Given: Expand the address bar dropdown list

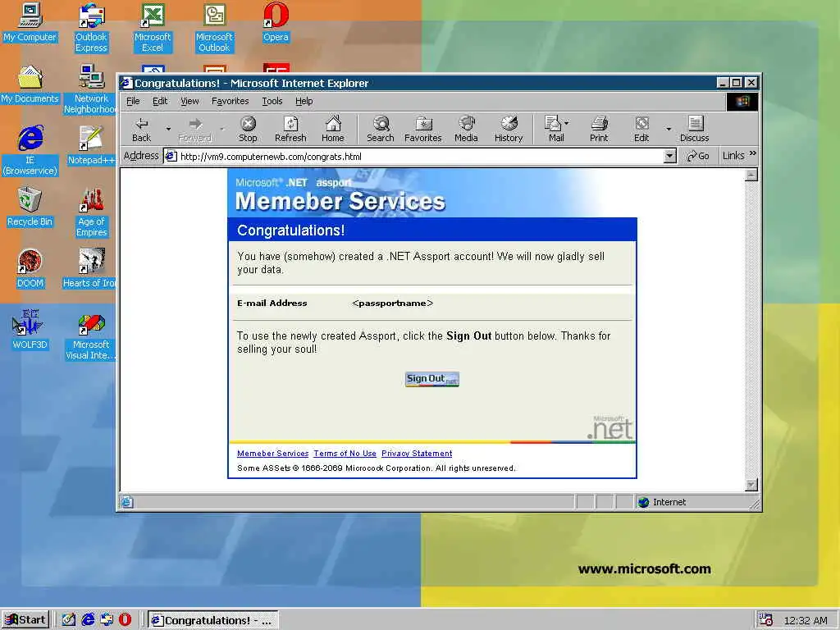Looking at the screenshot, I should coord(669,156).
